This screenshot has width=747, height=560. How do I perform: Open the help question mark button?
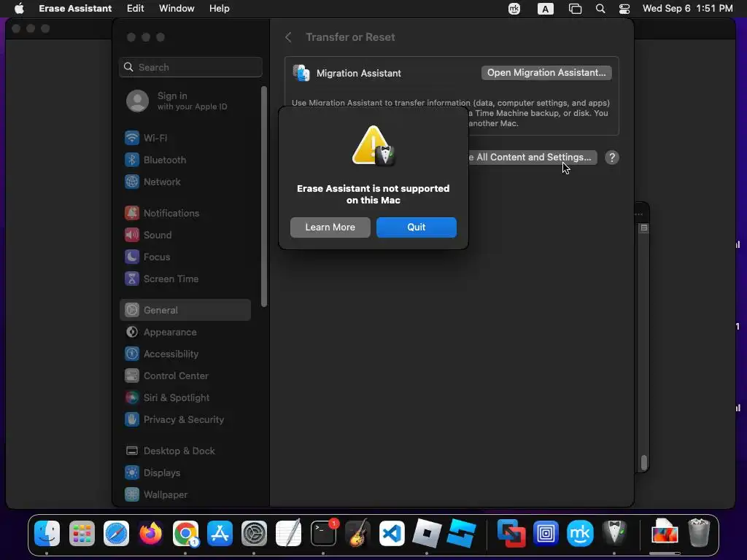(612, 157)
